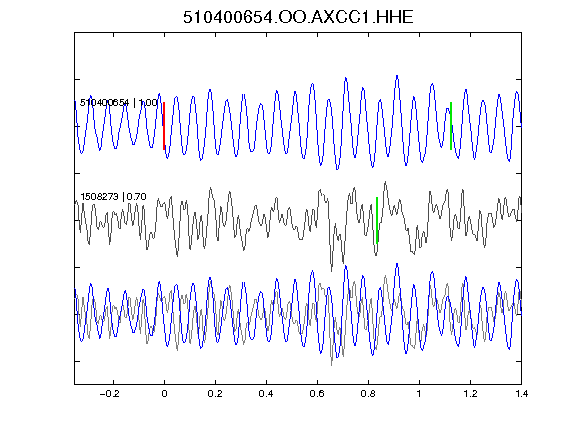Click the tallest peak of the top blue waveform
Viewport: 576px width, 432px height.
point(397,76)
